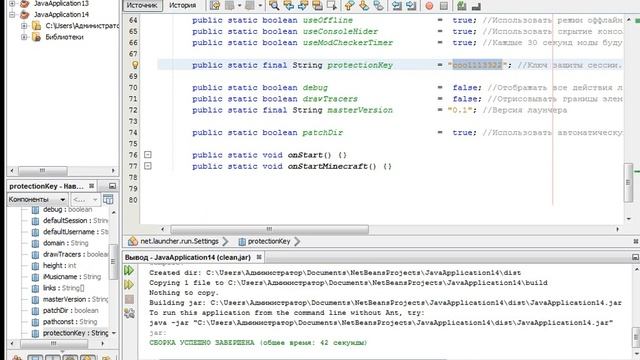This screenshot has height=360, width=640.
Task: Toggle Highlight Search in editor toolbar
Action: pyautogui.click(x=317, y=5)
